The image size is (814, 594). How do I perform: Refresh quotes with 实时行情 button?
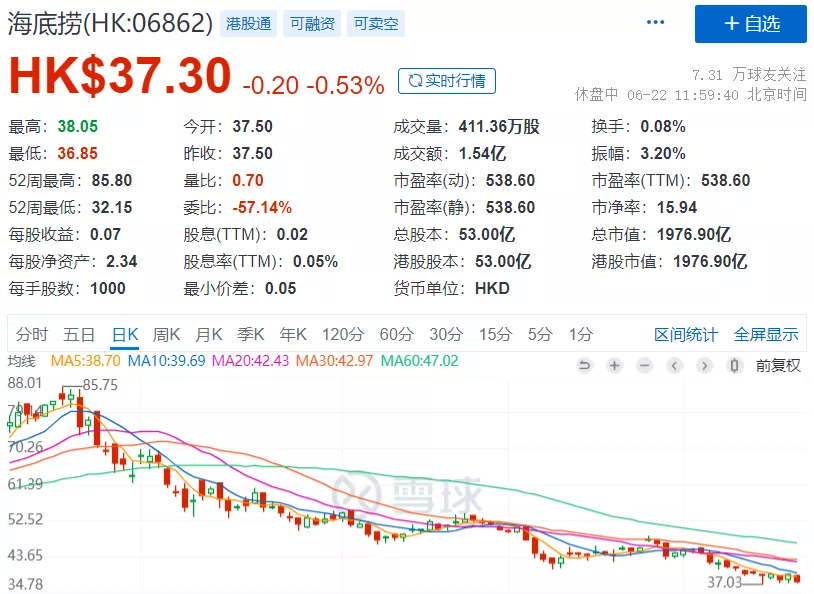[x=447, y=81]
